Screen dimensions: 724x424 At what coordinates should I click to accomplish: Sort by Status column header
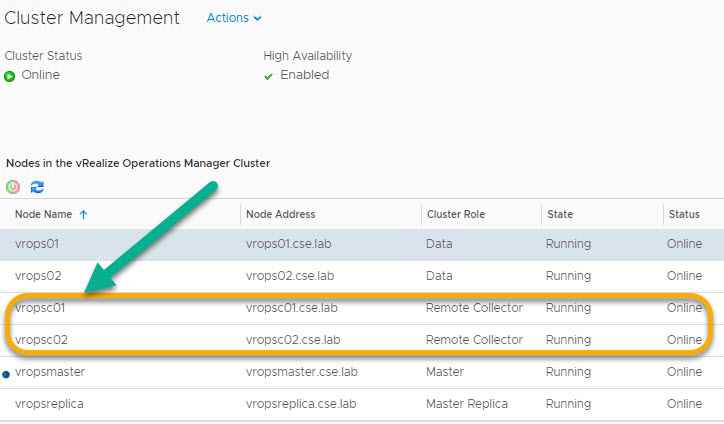click(x=684, y=214)
